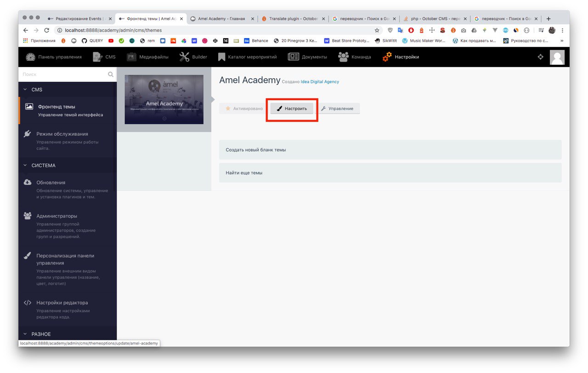Follow the Idea Digital Agency link
Screen dimensions: 588x373
tap(320, 82)
